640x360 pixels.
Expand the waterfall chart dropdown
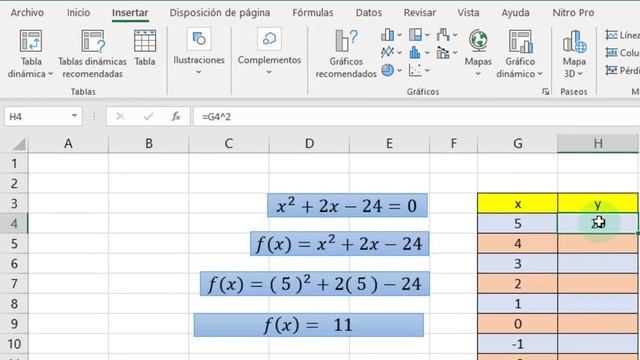click(x=455, y=35)
